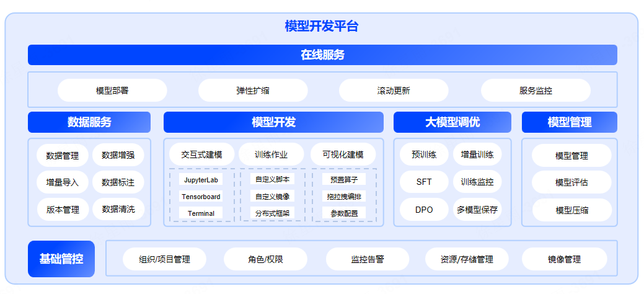Select the 数据清洗 option
Image resolution: width=644 pixels, height=294 pixels.
(x=118, y=210)
